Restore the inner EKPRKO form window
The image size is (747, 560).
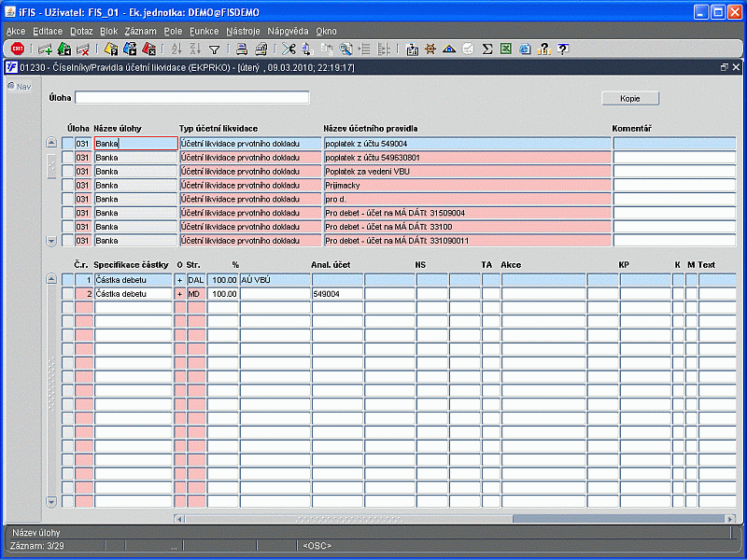[725, 67]
